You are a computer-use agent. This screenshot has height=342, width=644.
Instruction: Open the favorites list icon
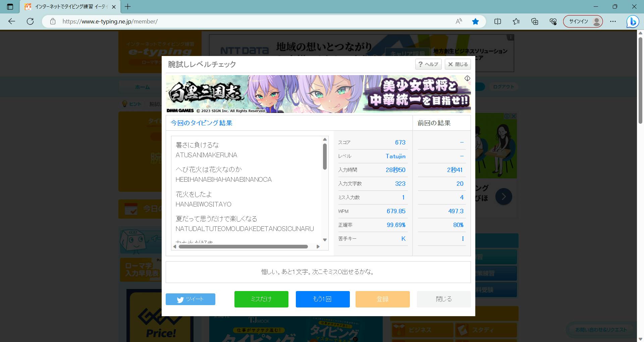(516, 21)
